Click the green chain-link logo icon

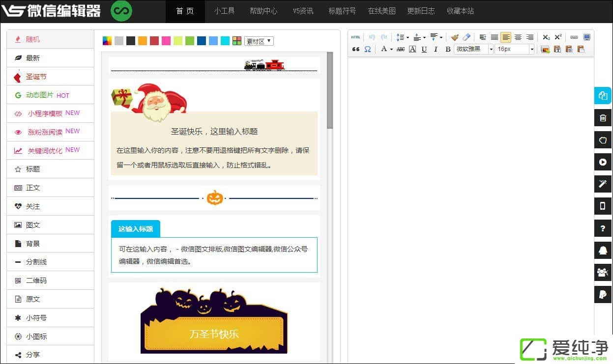[121, 11]
